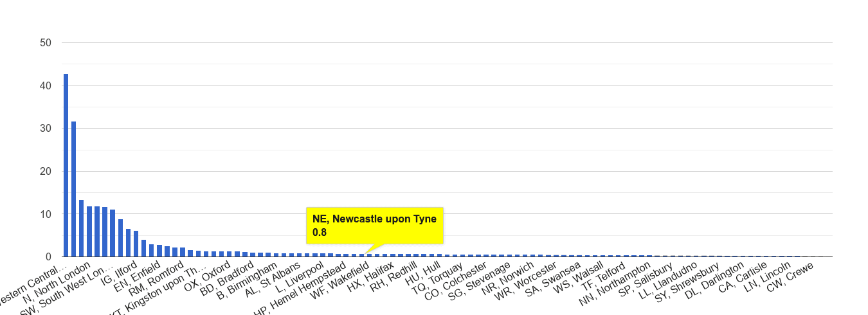Screen dimensions: 868x315
Task: Click the 'SP, Salisbury' axis label
Action: [646, 278]
